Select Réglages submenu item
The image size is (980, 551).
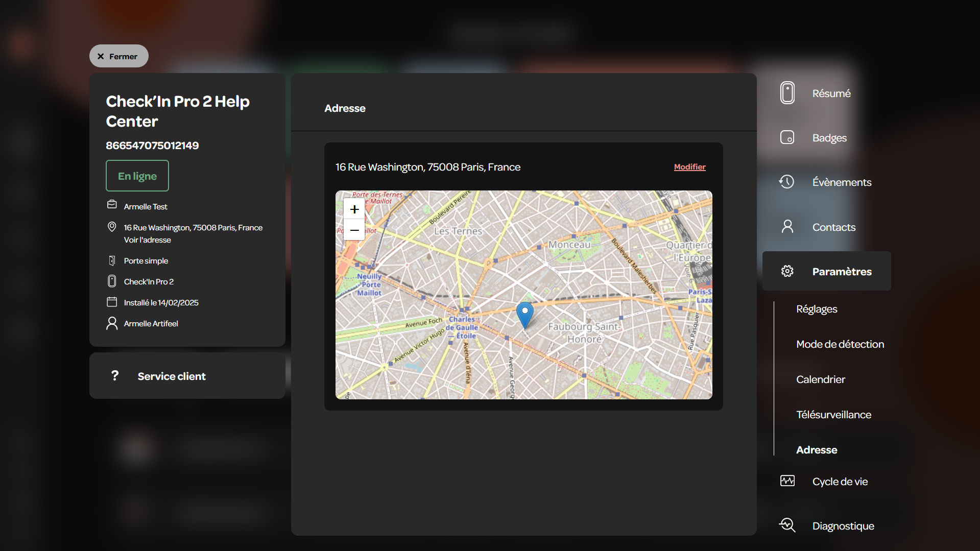(x=817, y=309)
